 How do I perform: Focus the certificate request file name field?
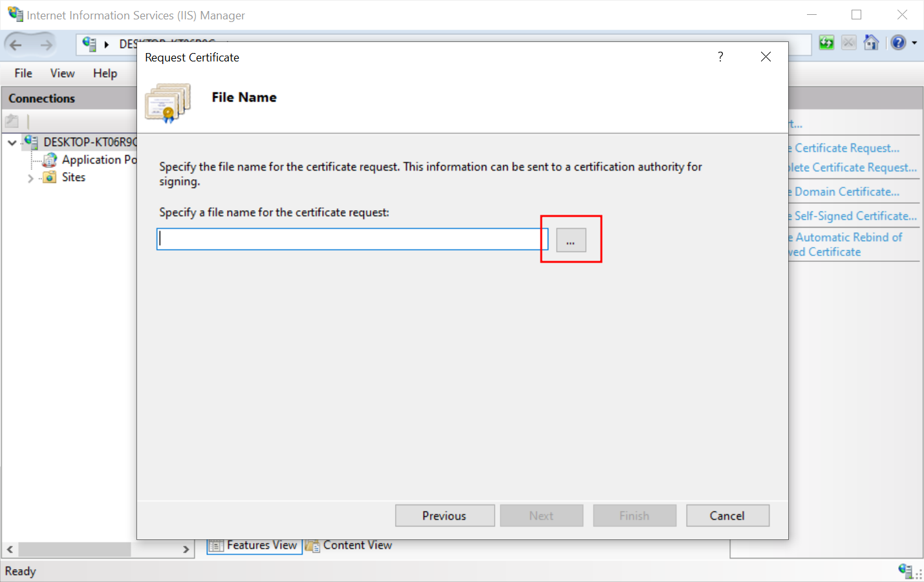tap(352, 239)
